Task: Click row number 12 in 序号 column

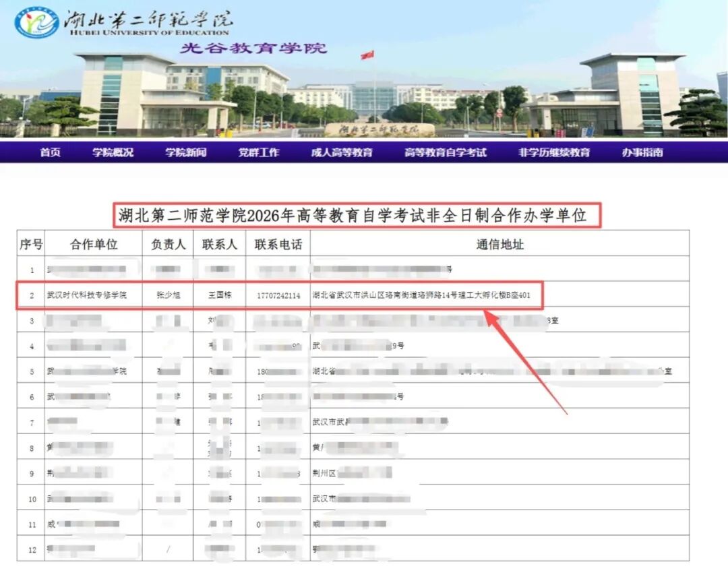Action: pyautogui.click(x=32, y=550)
